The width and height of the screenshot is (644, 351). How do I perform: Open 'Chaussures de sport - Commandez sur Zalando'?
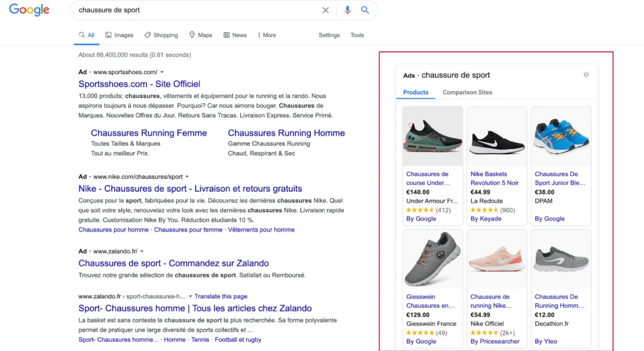[x=174, y=263]
